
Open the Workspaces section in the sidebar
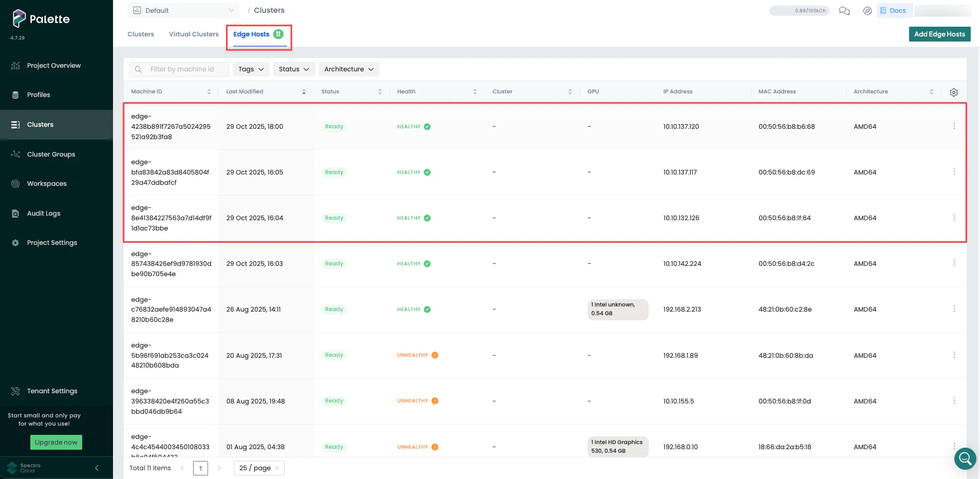pyautogui.click(x=47, y=183)
